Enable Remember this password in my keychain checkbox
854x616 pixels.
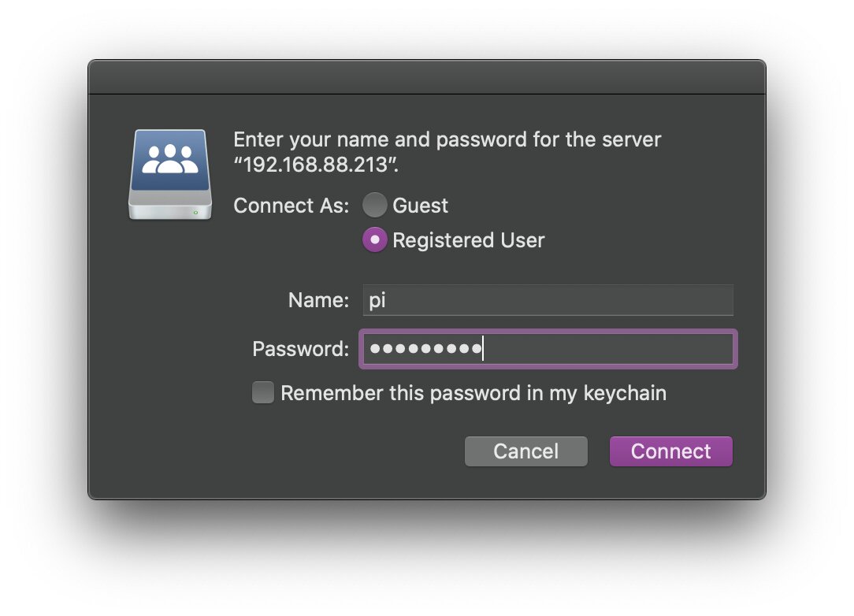pyautogui.click(x=263, y=393)
